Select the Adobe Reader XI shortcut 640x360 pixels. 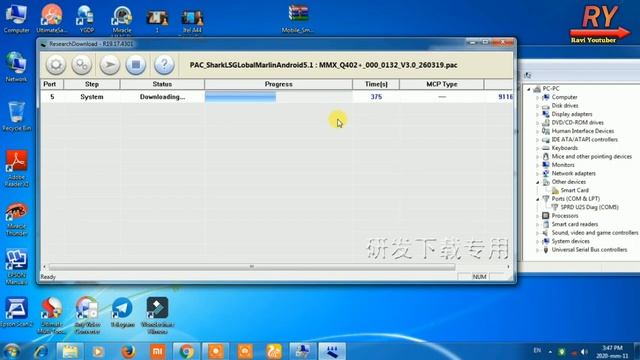click(x=17, y=168)
